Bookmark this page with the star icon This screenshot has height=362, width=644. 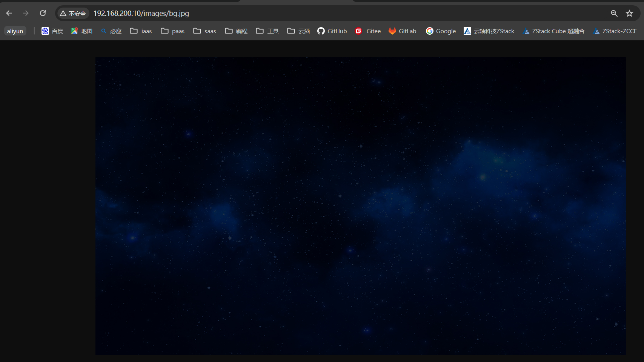point(629,13)
